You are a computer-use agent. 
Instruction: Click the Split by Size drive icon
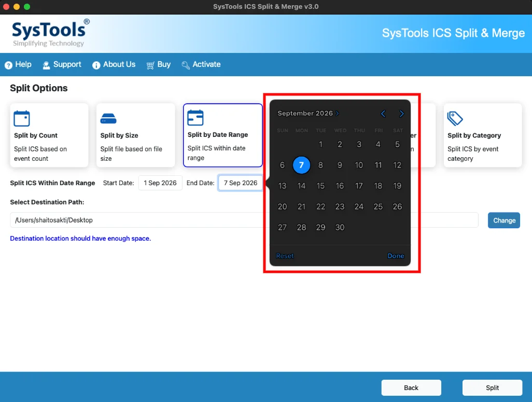tap(108, 118)
